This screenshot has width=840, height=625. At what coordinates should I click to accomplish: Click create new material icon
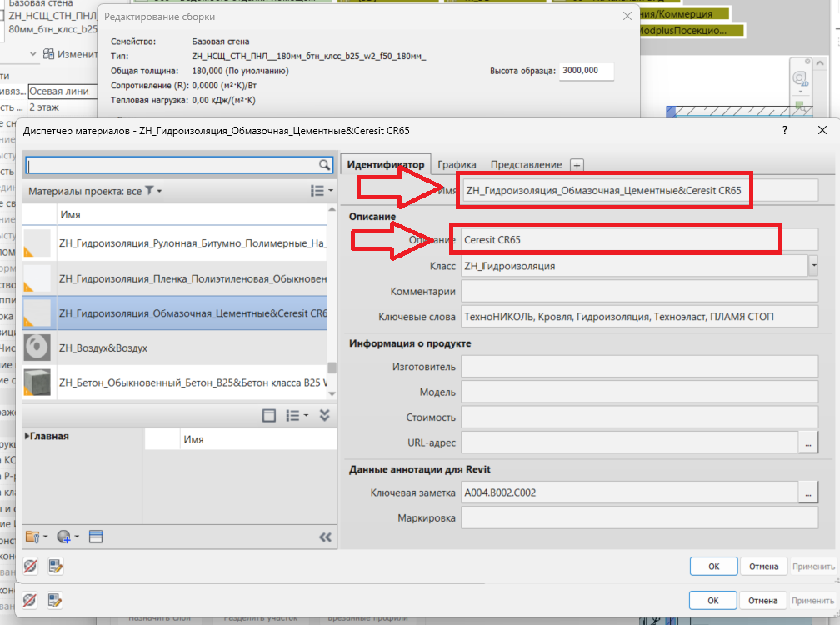click(67, 537)
